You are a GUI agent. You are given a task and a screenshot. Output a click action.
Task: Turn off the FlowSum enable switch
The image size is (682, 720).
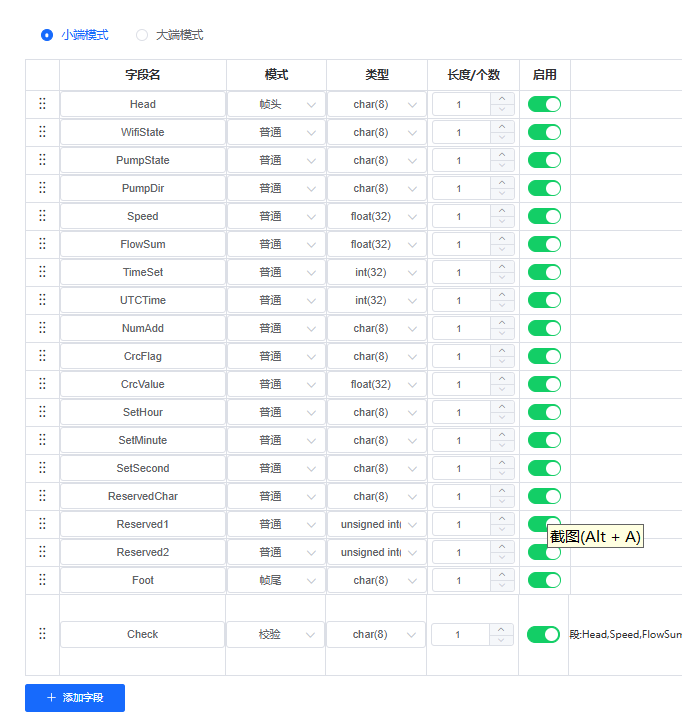pos(544,244)
